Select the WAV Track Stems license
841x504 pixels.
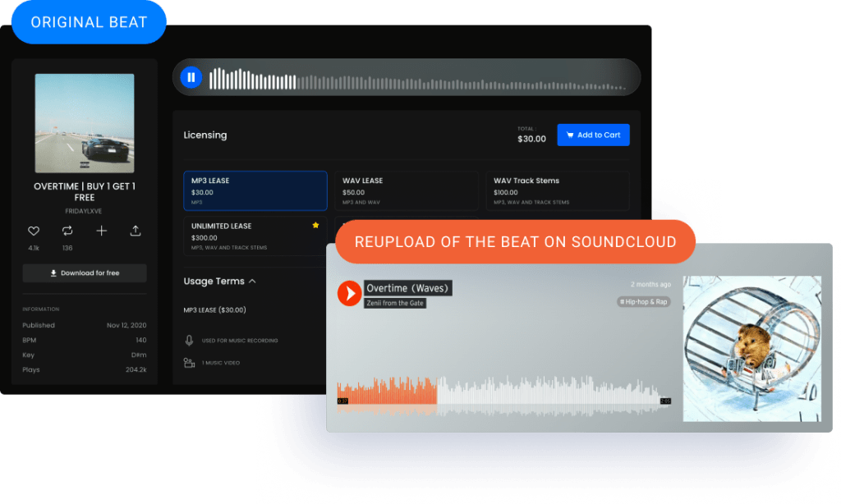tap(557, 190)
